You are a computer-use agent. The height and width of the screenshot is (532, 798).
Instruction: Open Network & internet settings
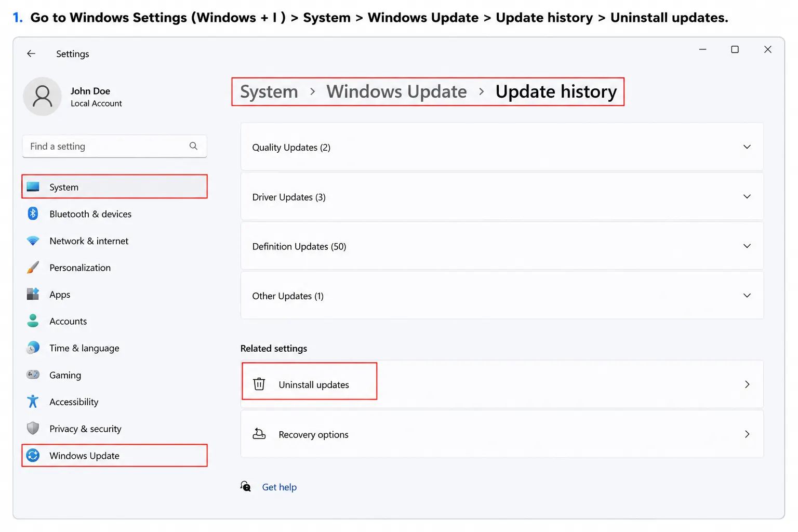[114, 241]
